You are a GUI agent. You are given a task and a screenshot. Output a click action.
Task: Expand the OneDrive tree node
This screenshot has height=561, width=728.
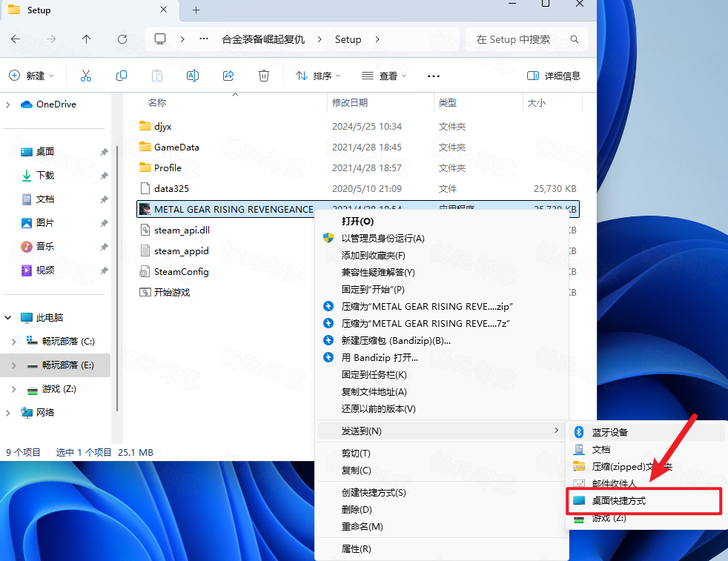[8, 105]
